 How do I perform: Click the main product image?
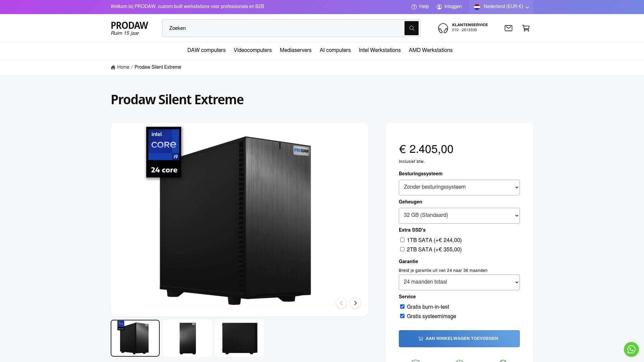[x=239, y=220]
